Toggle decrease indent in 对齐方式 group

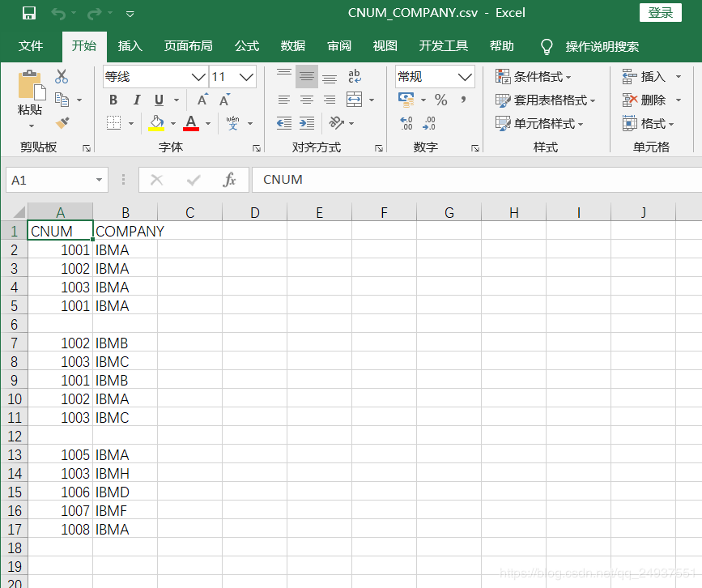283,123
